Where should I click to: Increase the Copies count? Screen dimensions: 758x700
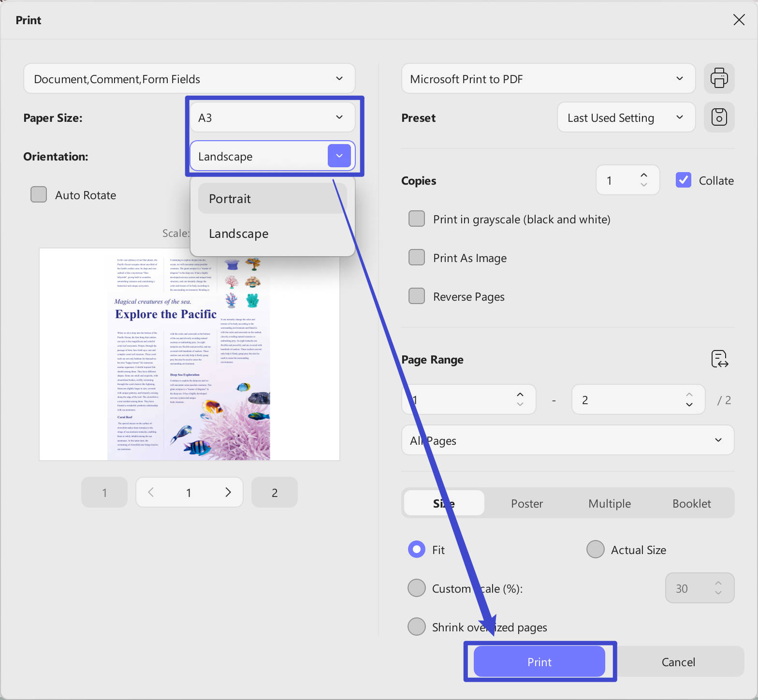tap(643, 175)
